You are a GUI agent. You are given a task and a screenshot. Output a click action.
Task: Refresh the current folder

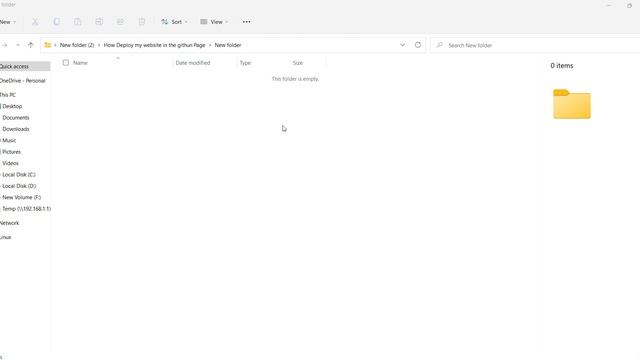pos(418,45)
